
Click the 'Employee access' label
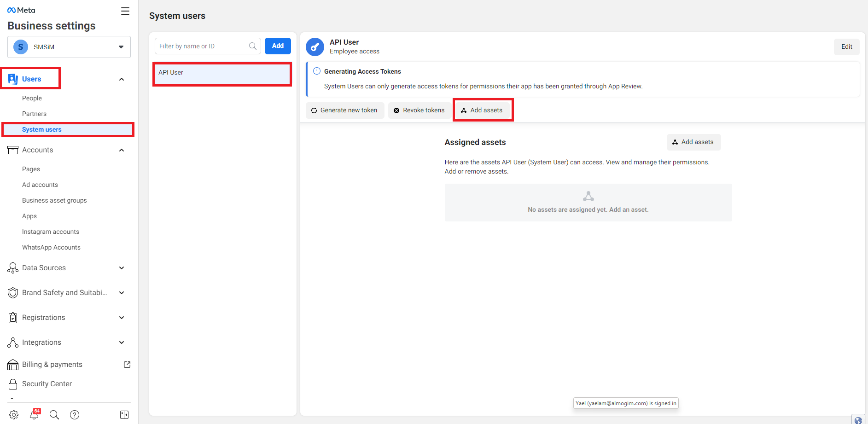(355, 52)
